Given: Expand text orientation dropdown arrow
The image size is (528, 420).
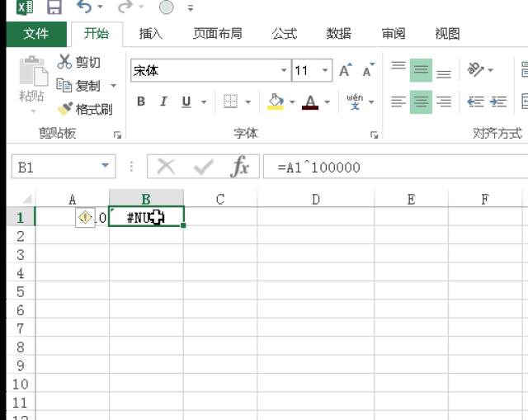Looking at the screenshot, I should coord(491,70).
